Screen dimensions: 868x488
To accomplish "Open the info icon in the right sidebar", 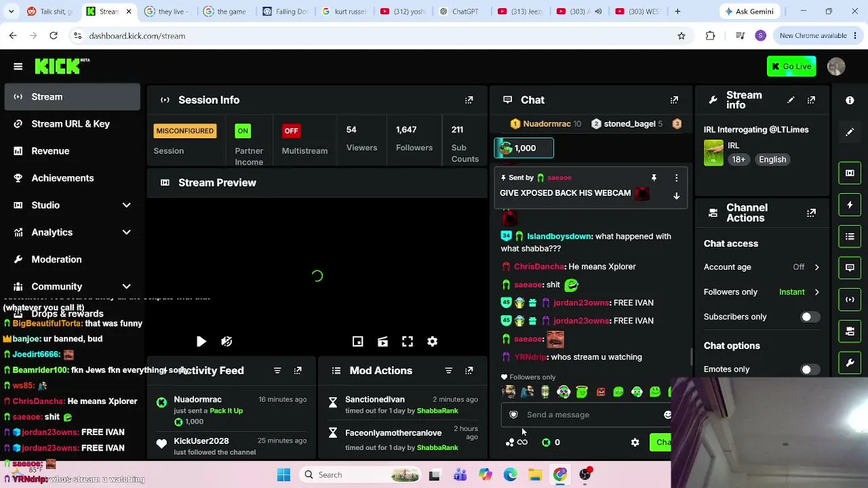I will coord(850,100).
